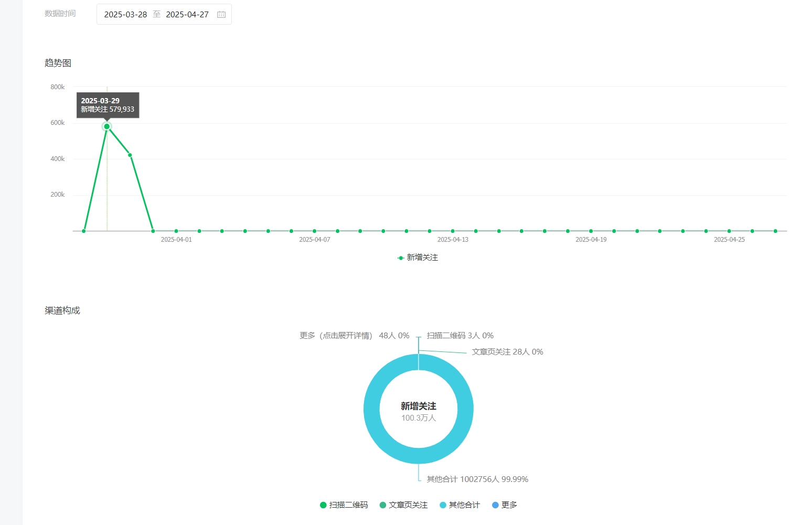Click the first data point on 2025-03-28
This screenshot has width=812, height=525.
(84, 231)
